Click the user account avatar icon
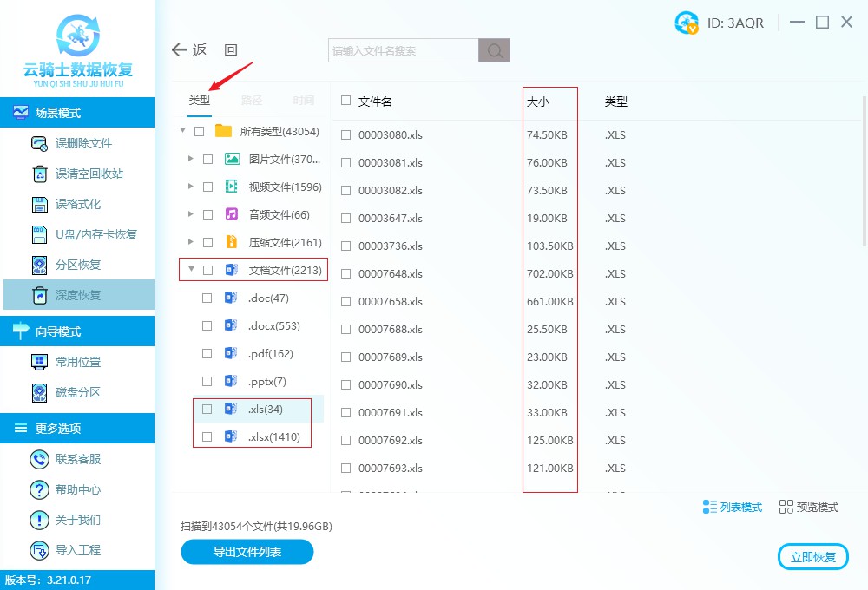868x590 pixels. click(x=687, y=23)
